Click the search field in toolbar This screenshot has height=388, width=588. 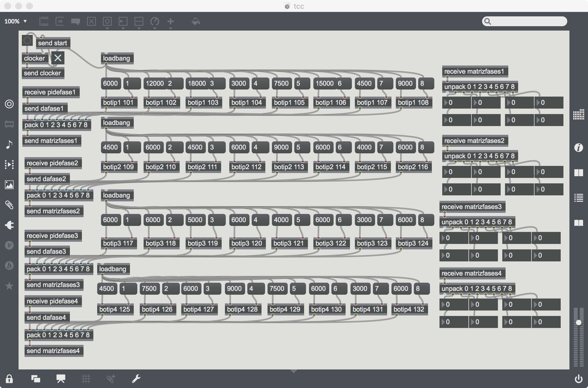[524, 21]
